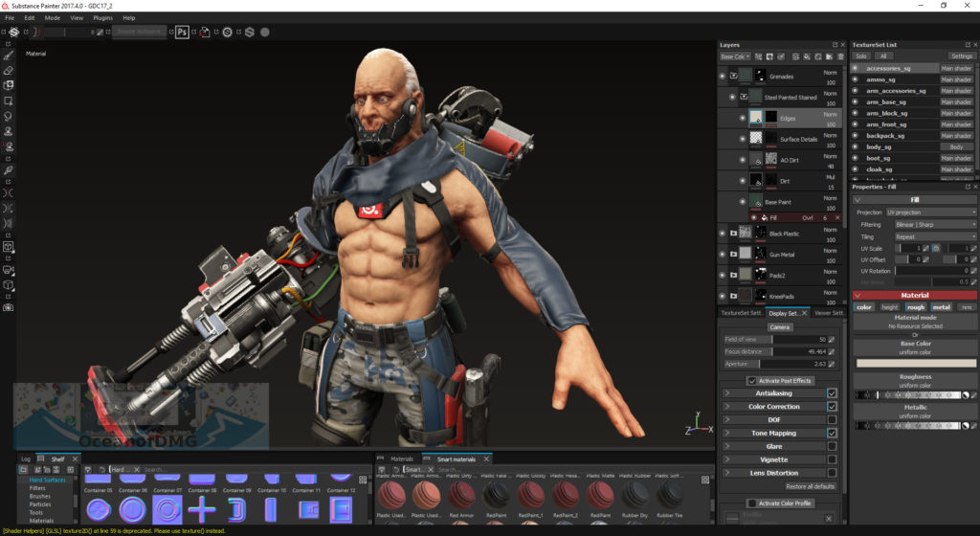The width and height of the screenshot is (980, 536).
Task: Expand the Lens Distortion section chevron
Action: pyautogui.click(x=727, y=473)
